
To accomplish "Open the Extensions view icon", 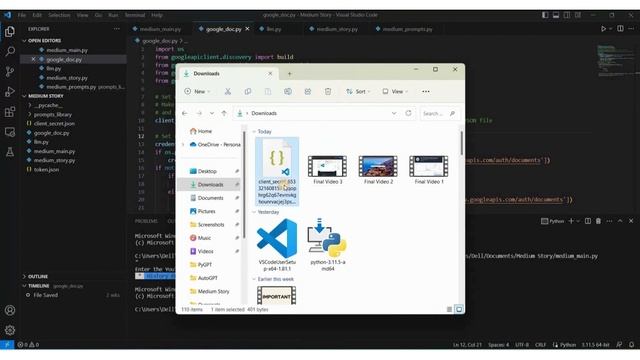I will pos(10,112).
